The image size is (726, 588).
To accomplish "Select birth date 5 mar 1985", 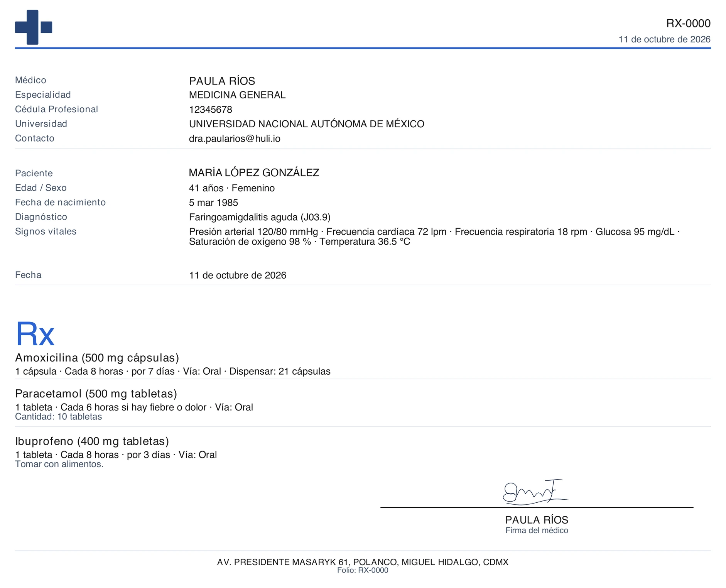I will (213, 203).
